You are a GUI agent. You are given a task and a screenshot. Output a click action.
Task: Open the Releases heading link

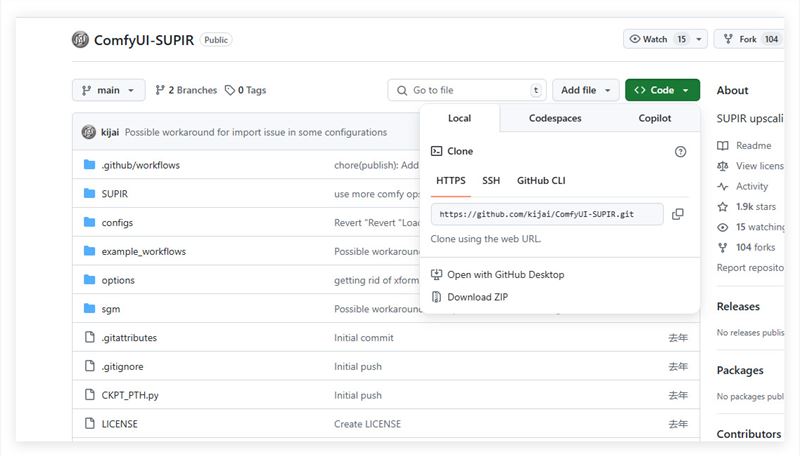(x=738, y=307)
